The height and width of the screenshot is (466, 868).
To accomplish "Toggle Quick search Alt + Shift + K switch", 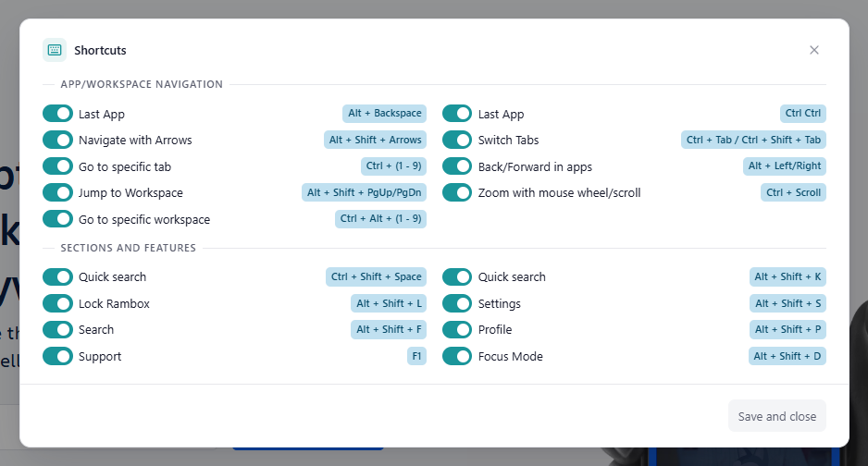I will [x=457, y=277].
